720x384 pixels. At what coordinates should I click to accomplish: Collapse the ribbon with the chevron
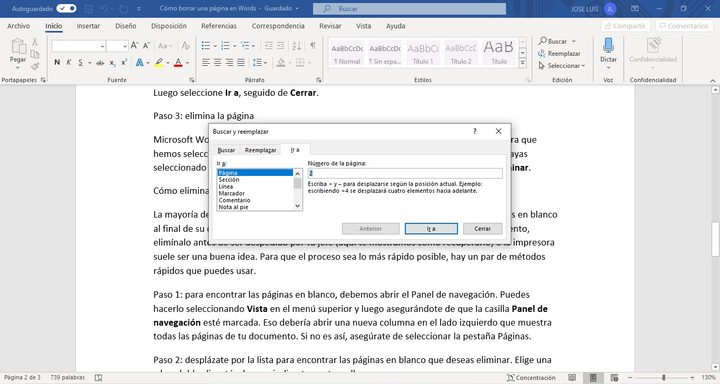pyautogui.click(x=713, y=80)
